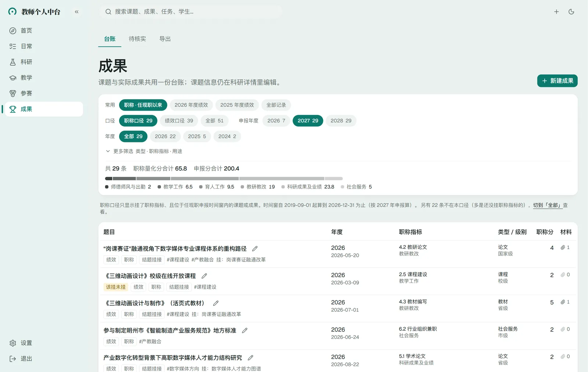Click 教学工作 6.5 legend item
The height and width of the screenshot is (372, 588).
coord(175,187)
